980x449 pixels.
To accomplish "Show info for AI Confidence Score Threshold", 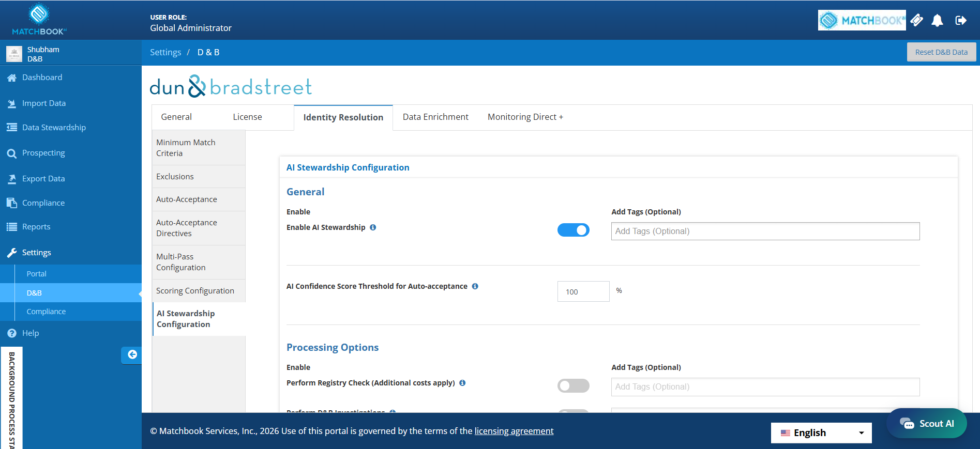I will pyautogui.click(x=475, y=286).
